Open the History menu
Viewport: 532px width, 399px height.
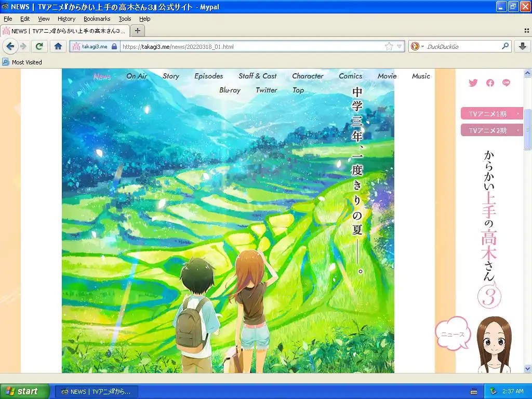(x=66, y=19)
